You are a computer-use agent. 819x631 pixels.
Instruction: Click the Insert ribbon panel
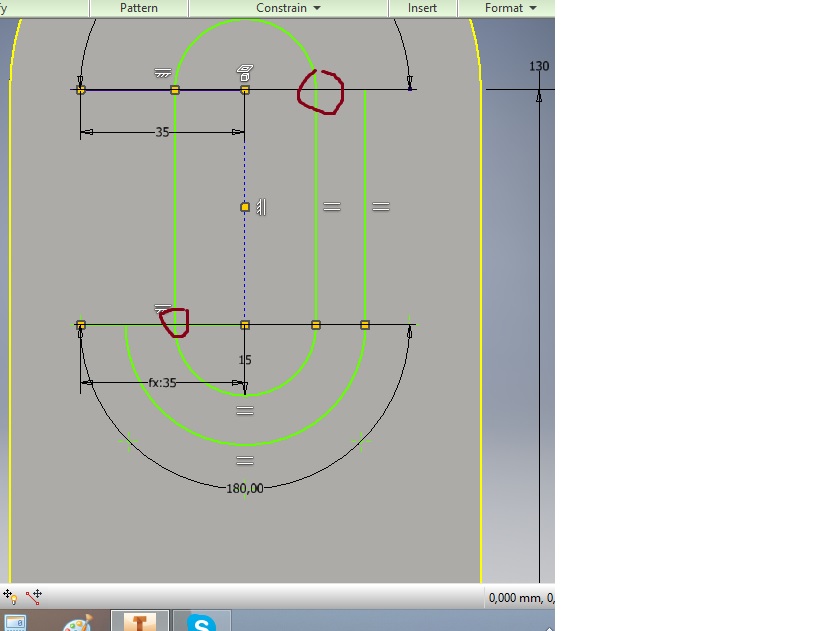(421, 7)
